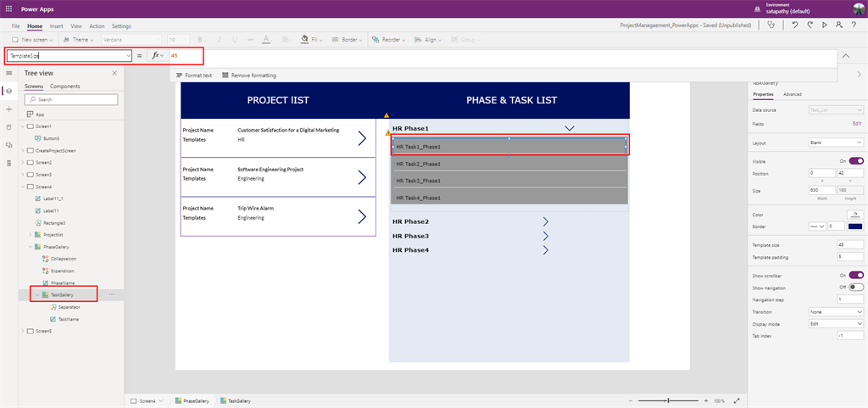
Task: Click the Tree view Search field
Action: pyautogui.click(x=71, y=99)
